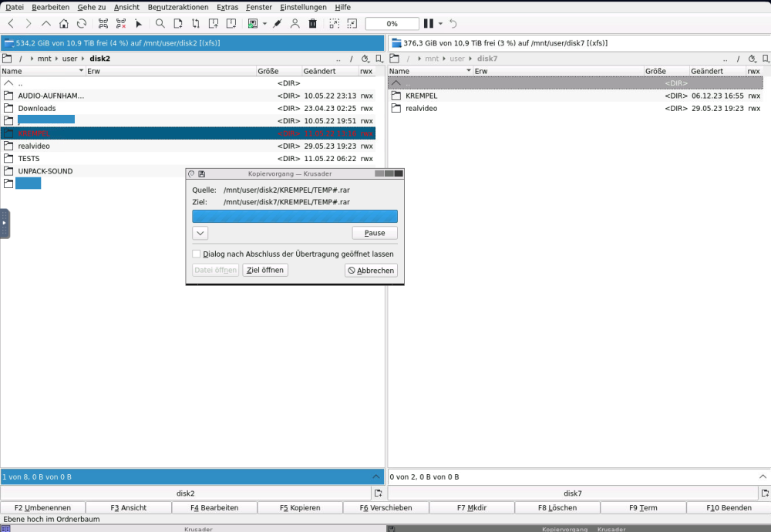Click the 'user' breadcrumb in left path
Screen dimensions: 771x532
(x=69, y=59)
